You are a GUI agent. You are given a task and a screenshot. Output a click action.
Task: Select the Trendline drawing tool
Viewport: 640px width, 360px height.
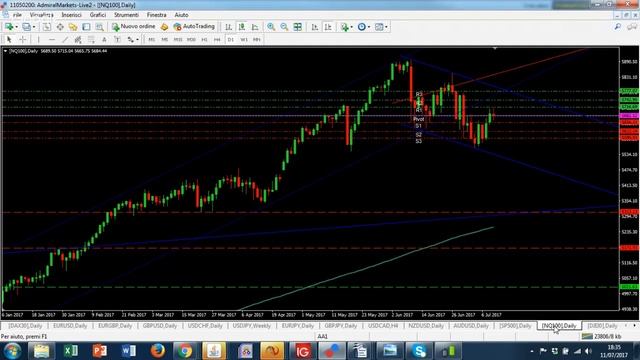tap(65, 40)
